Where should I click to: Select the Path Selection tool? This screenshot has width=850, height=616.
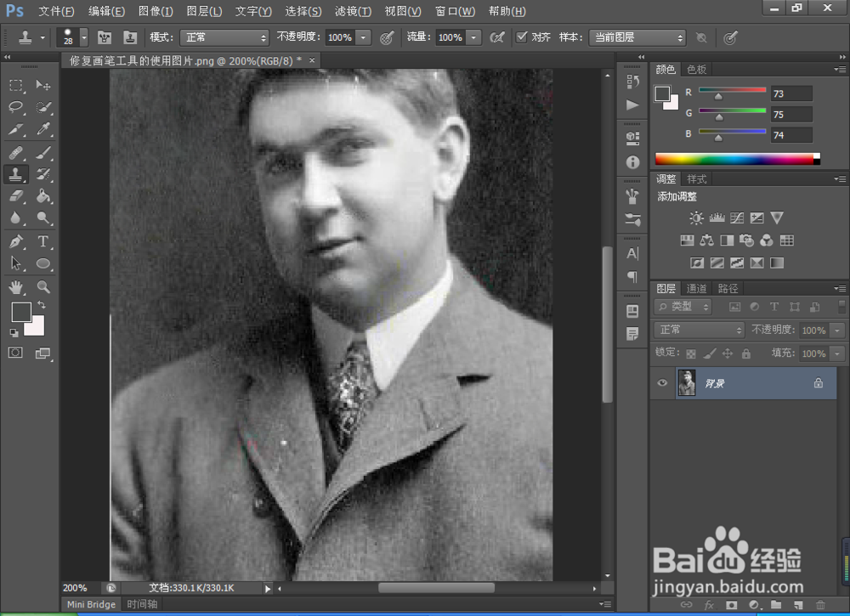click(x=15, y=263)
